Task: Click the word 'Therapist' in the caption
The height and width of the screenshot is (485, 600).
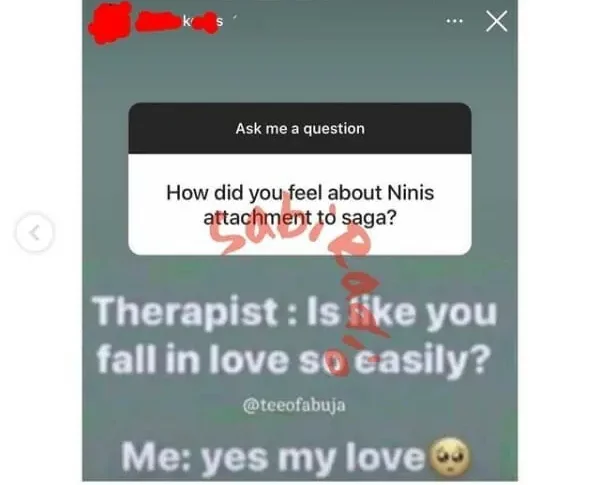Action: click(185, 312)
